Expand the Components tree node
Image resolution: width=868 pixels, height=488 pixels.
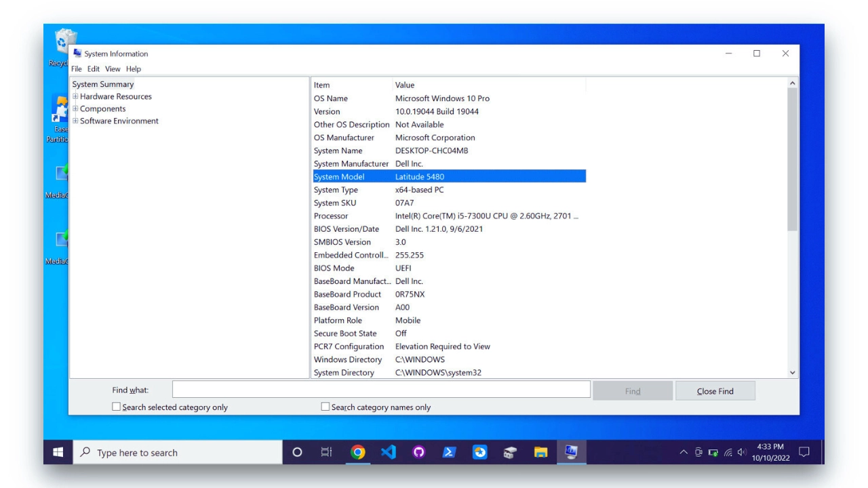pyautogui.click(x=75, y=108)
